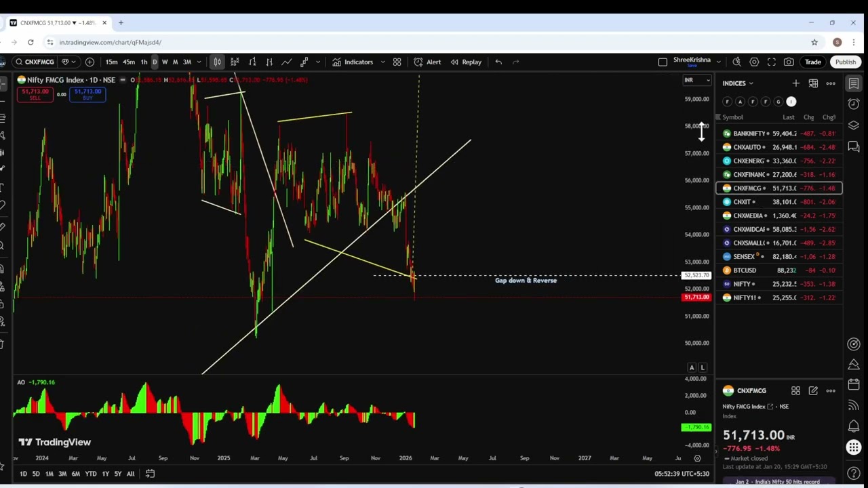This screenshot has width=868, height=488.
Task: Open the Notifications bell sidebar icon
Action: [854, 426]
